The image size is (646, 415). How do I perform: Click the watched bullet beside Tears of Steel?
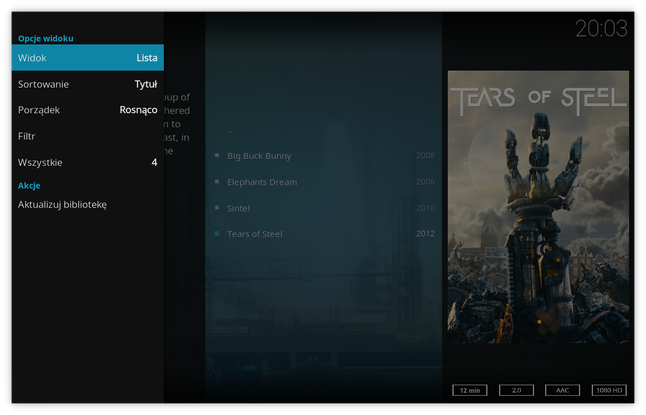coord(217,234)
